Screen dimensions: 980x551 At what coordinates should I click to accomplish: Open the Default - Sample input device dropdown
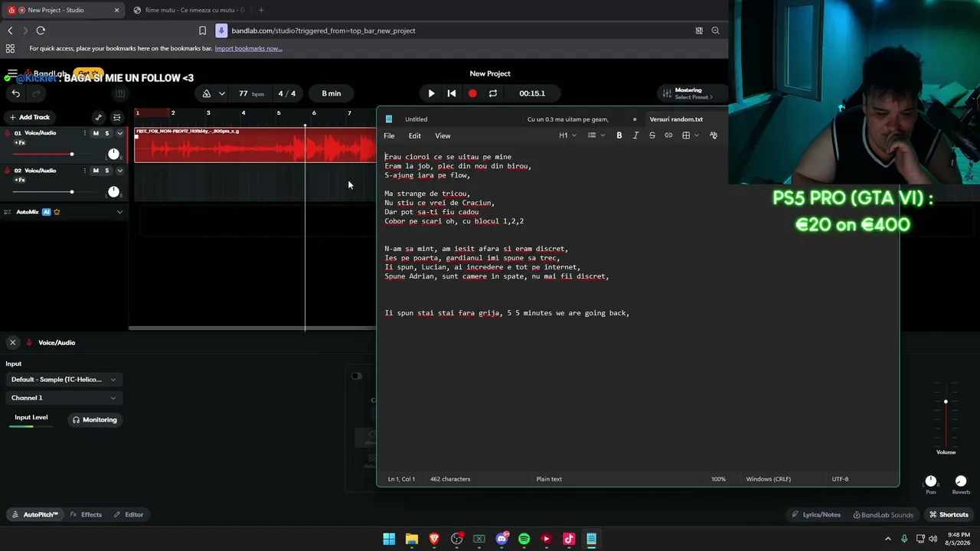tap(64, 380)
